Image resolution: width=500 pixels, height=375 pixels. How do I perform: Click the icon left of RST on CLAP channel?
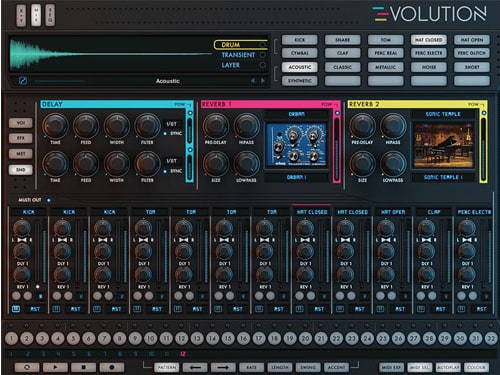(x=421, y=309)
